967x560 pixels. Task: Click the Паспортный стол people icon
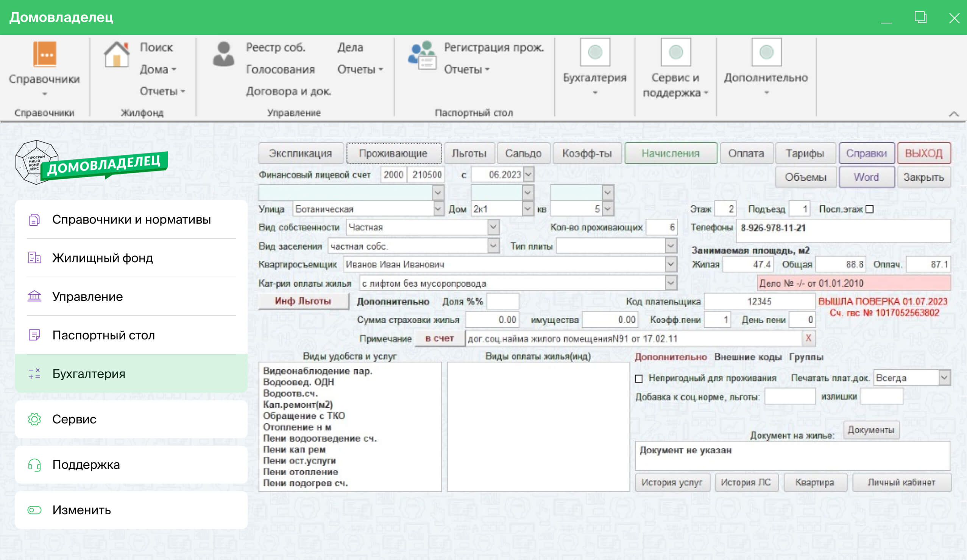tap(423, 56)
